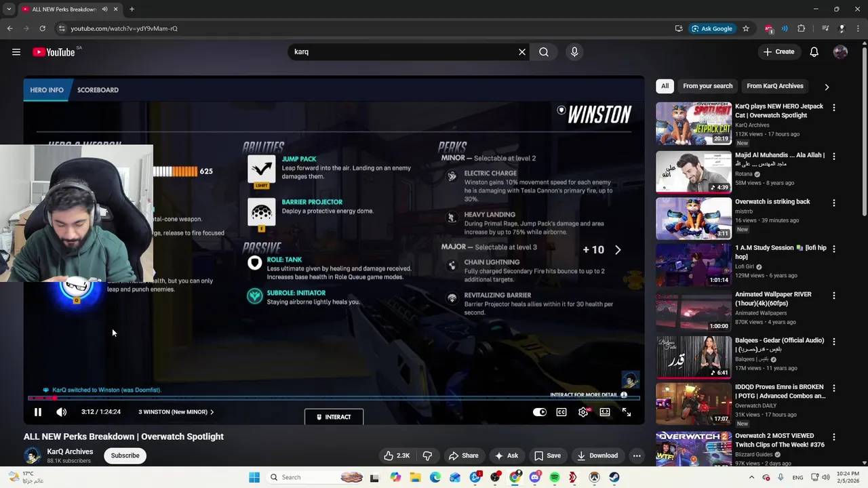The image size is (868, 488).
Task: Enter fullscreen mode
Action: [627, 412]
